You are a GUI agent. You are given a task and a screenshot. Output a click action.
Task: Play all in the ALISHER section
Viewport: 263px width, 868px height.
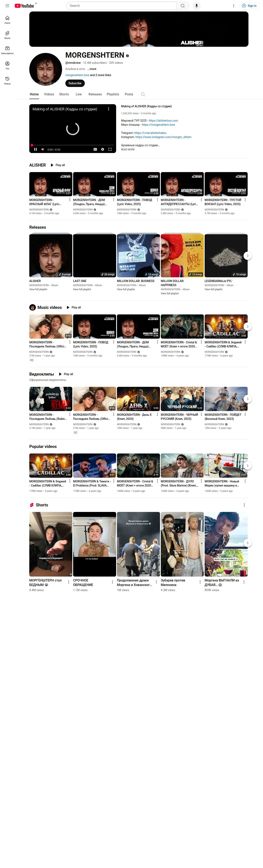click(x=58, y=165)
